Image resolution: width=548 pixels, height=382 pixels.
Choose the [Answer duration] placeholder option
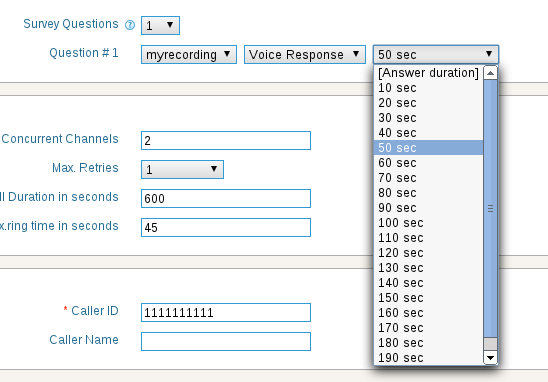[428, 73]
